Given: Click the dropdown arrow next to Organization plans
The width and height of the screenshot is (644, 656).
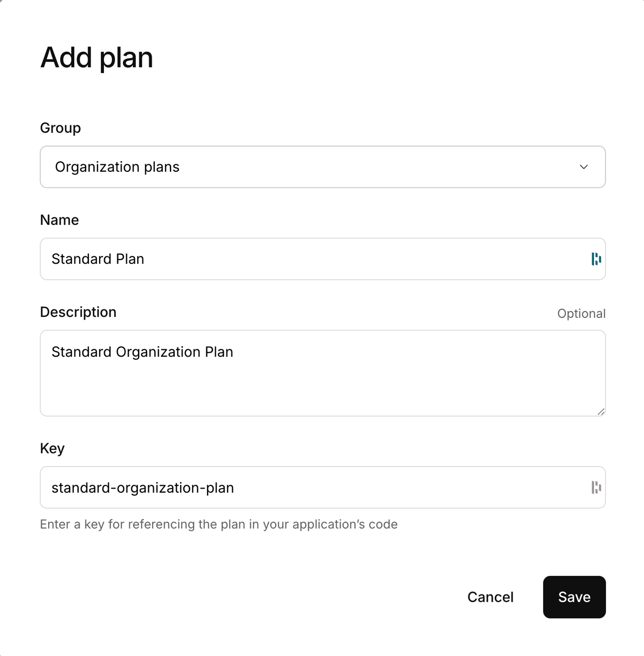Looking at the screenshot, I should pyautogui.click(x=584, y=167).
